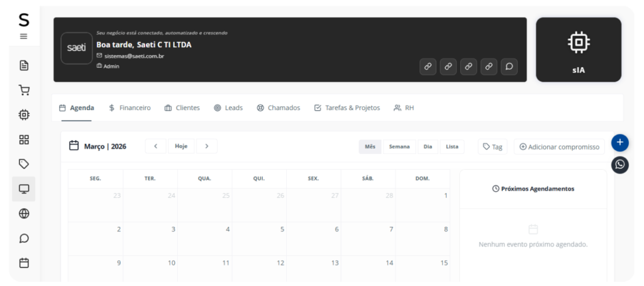
Task: Open the shopping cart in sidebar
Action: 24,90
